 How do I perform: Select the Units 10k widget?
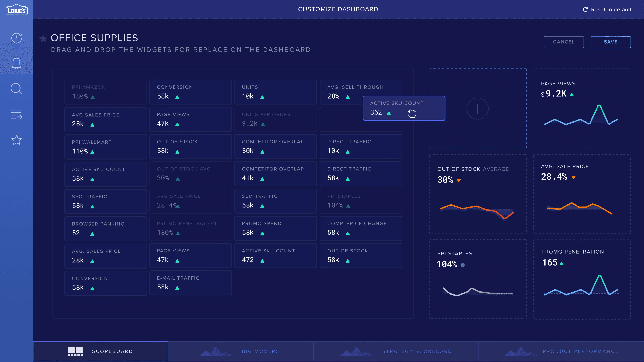(x=275, y=92)
